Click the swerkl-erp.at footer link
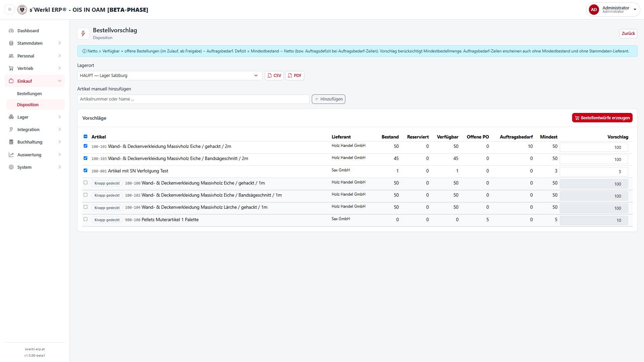The image size is (644, 362). [35, 349]
